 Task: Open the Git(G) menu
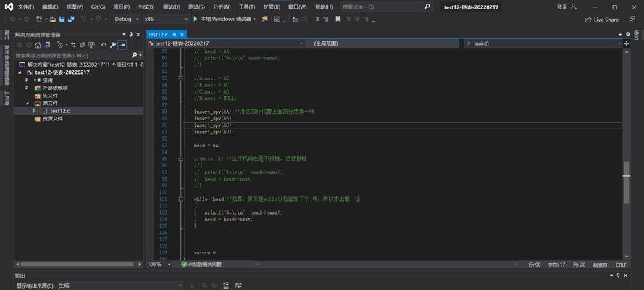[98, 7]
